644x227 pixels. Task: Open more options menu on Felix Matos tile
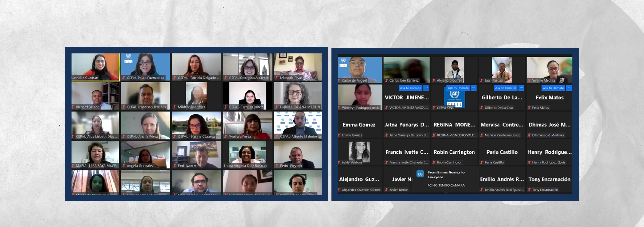[x=569, y=88]
